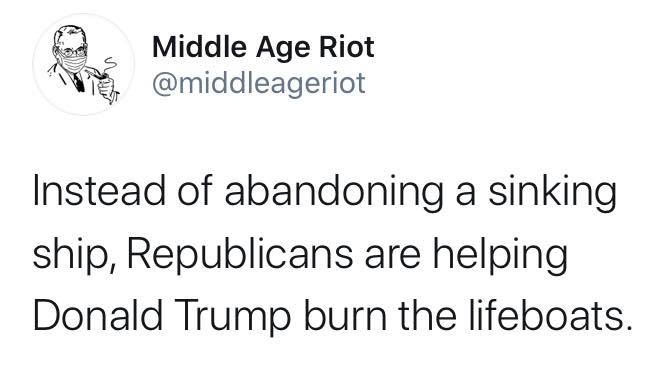Click the necktie in the avatar drawing

click(78, 82)
